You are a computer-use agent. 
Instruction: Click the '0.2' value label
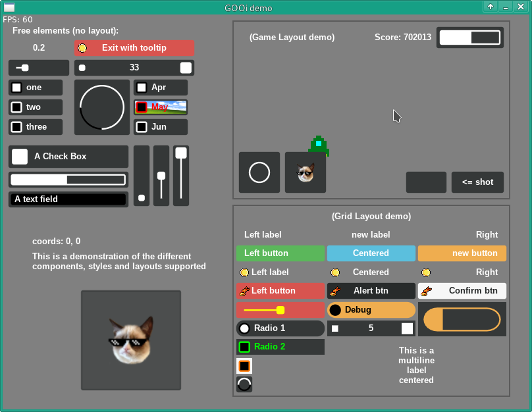(x=39, y=48)
